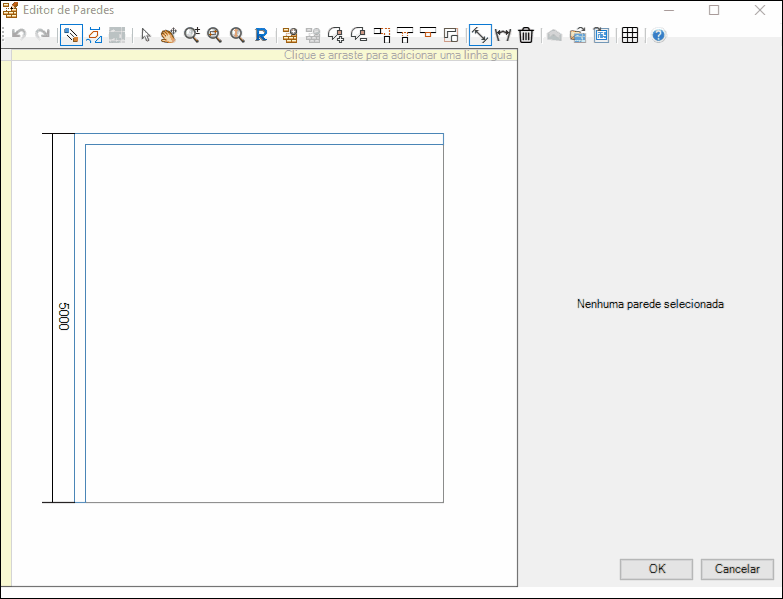Click the top guide line ruler bar

[264, 55]
